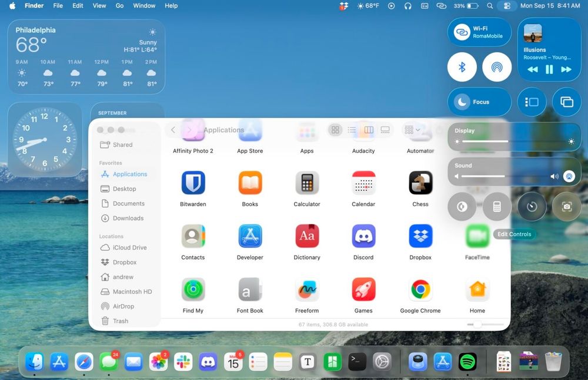Open the Bitwarden app

click(193, 183)
